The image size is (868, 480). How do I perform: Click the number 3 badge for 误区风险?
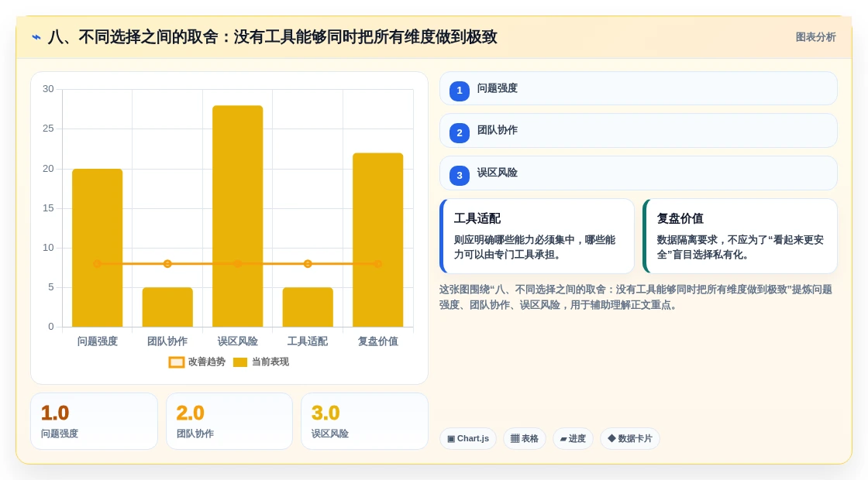pyautogui.click(x=460, y=175)
